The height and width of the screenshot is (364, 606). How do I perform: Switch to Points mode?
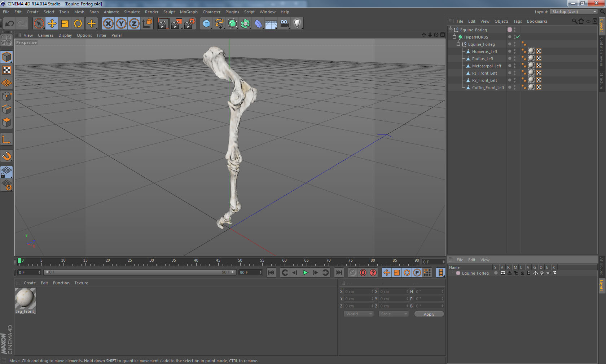(7, 96)
